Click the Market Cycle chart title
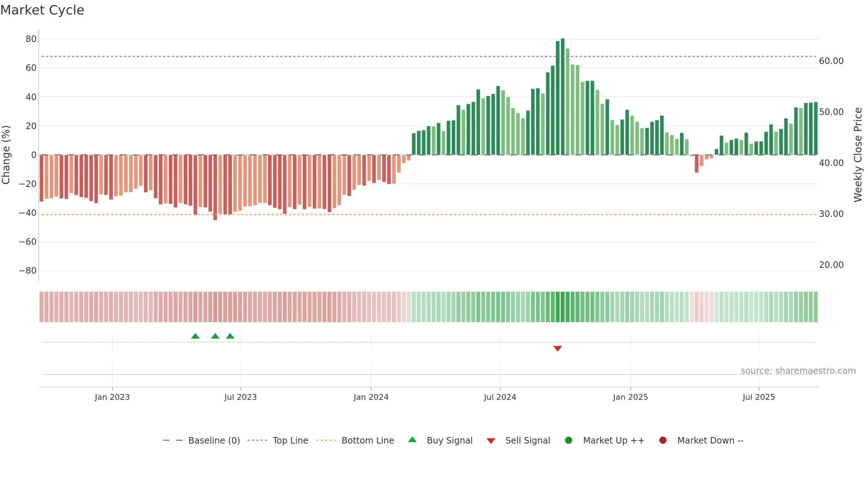 [42, 10]
